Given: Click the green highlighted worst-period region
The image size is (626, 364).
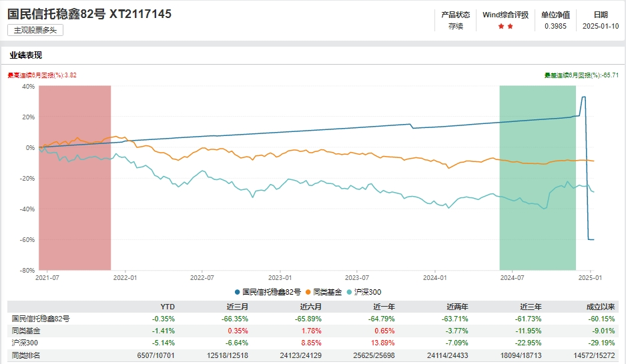Looking at the screenshot, I should coord(537,178).
